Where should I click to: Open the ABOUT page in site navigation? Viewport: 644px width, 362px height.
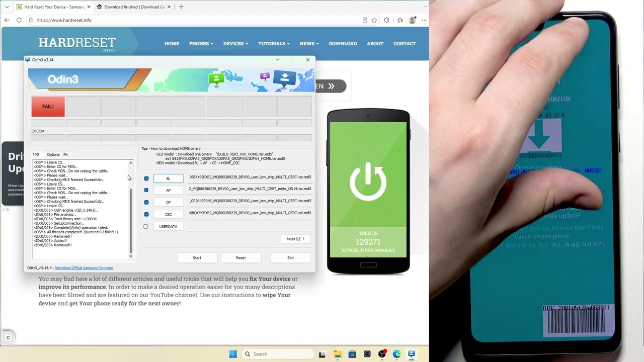click(x=375, y=44)
